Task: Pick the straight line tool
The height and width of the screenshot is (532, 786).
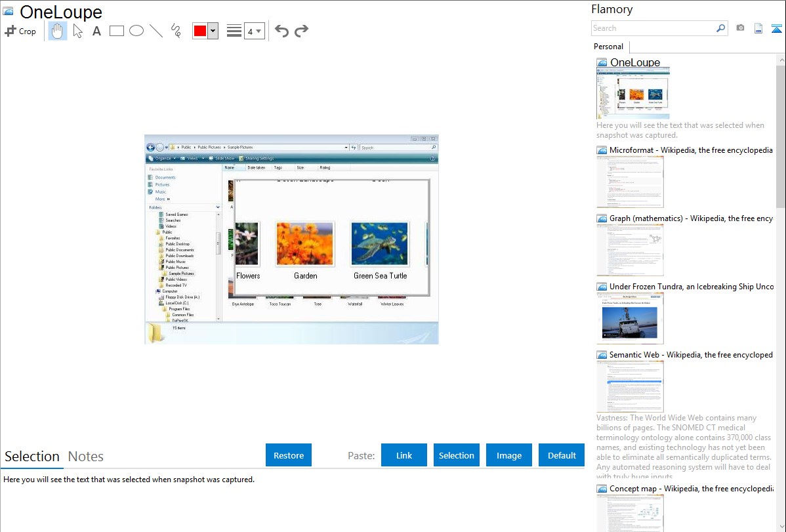Action: coord(156,31)
